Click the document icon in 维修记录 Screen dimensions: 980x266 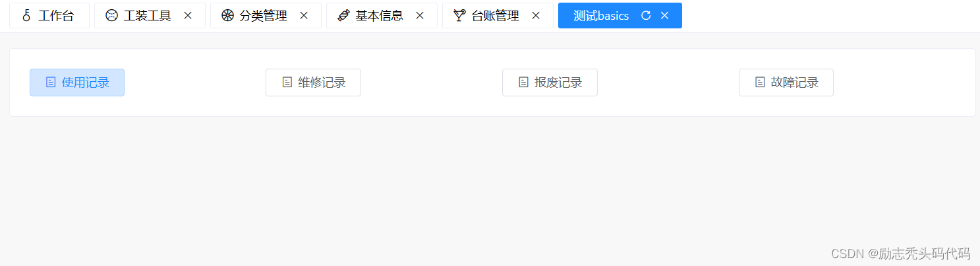pyautogui.click(x=287, y=83)
